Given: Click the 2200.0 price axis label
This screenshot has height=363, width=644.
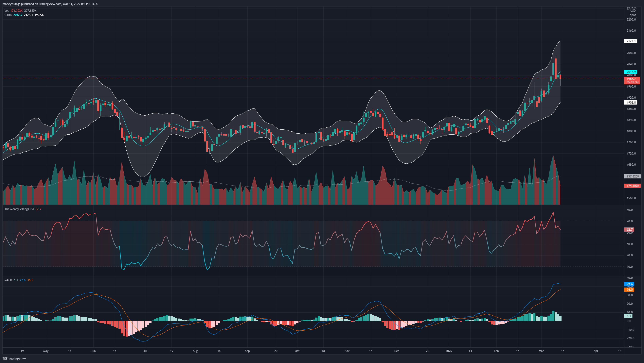Looking at the screenshot, I should (x=631, y=20).
